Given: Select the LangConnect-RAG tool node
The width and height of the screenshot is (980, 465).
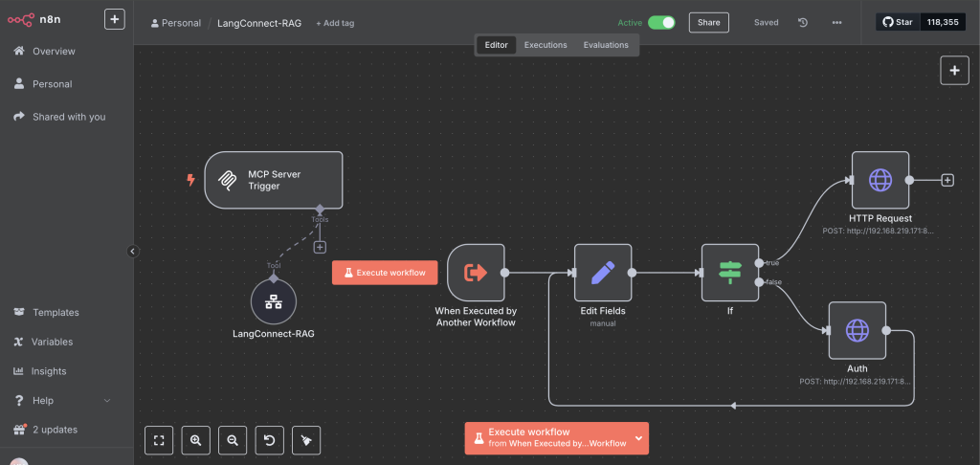Looking at the screenshot, I should pyautogui.click(x=273, y=302).
